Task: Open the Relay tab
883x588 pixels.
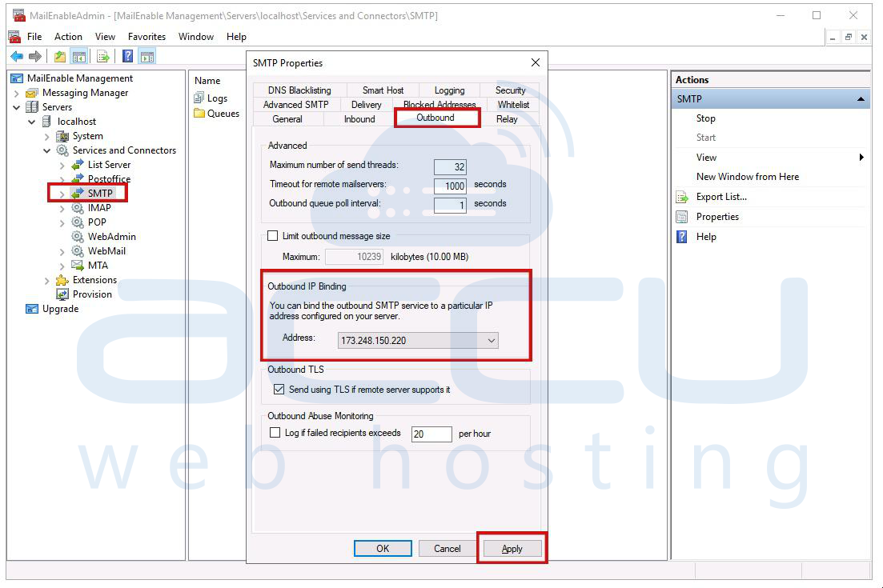Action: point(507,119)
